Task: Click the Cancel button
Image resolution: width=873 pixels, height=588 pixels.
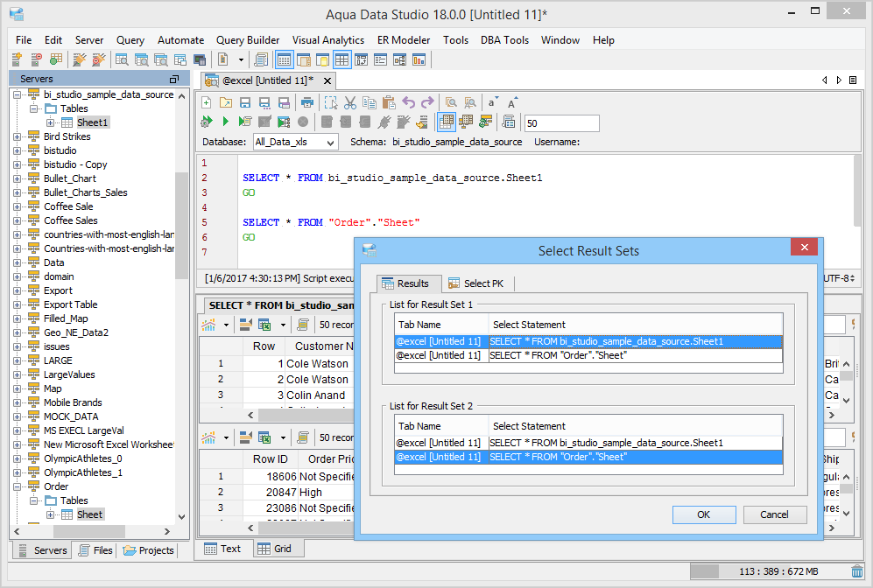Action: pos(774,514)
